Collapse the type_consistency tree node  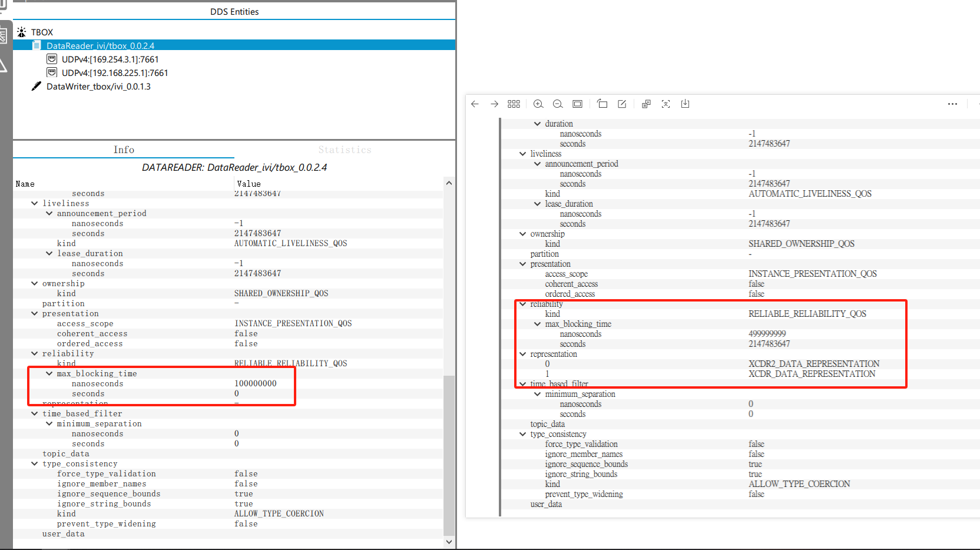pos(34,463)
